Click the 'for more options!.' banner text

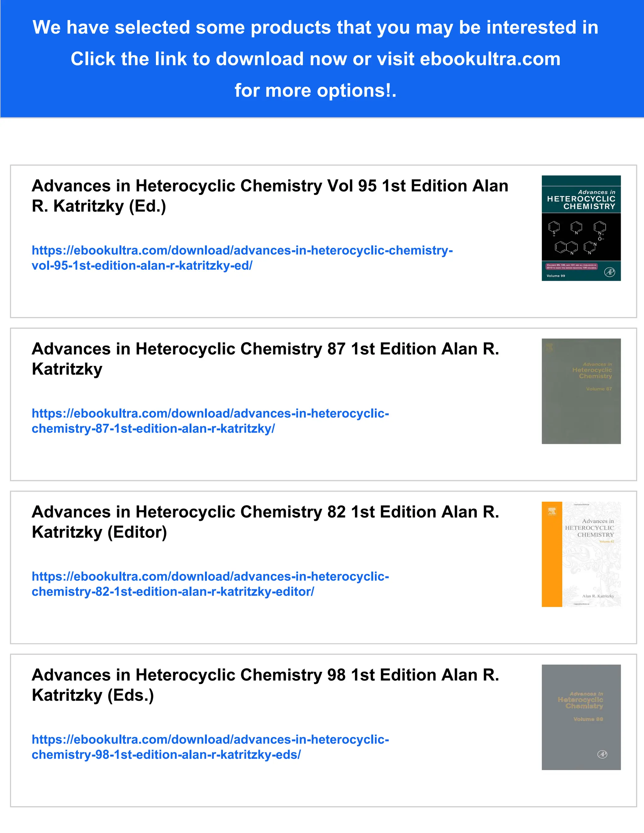pos(315,91)
